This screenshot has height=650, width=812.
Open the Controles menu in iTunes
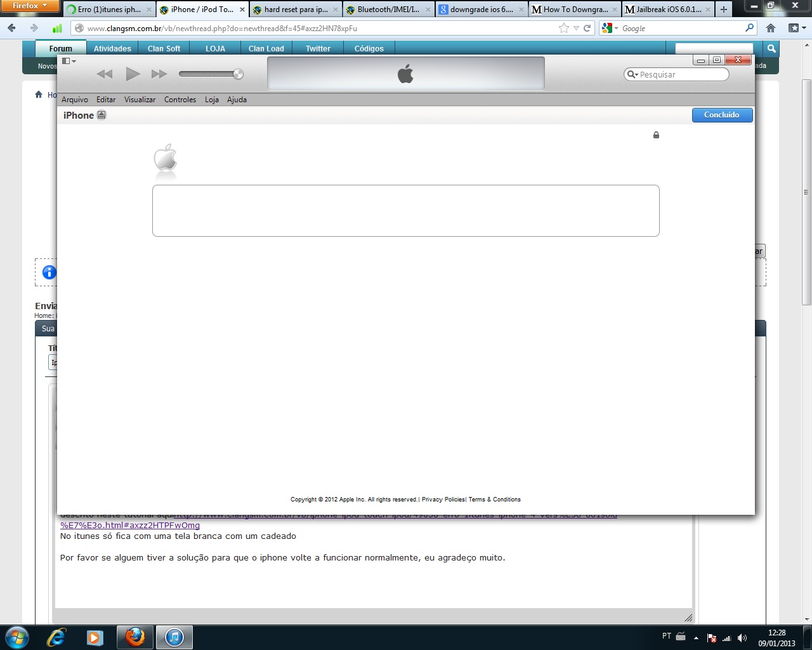(x=180, y=100)
